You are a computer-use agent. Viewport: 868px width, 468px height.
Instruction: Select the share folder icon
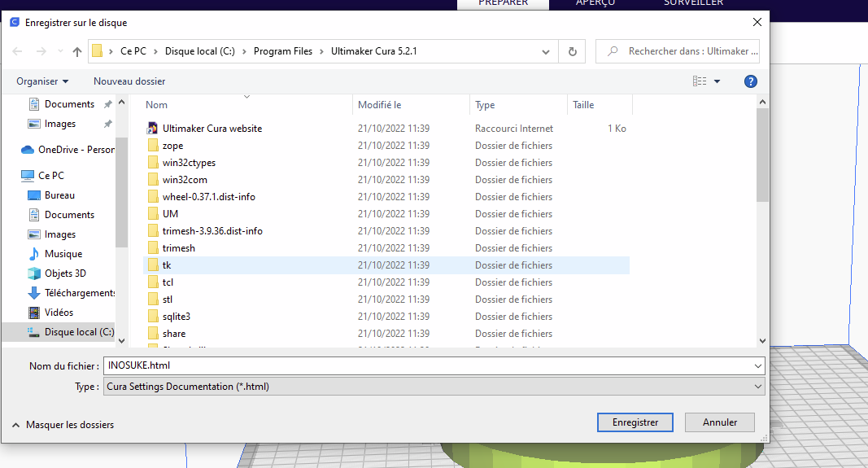153,334
